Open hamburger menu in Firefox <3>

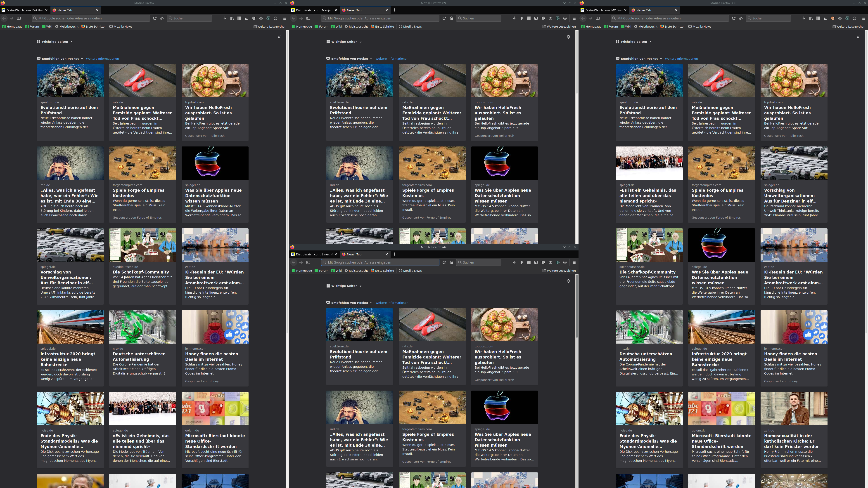[x=864, y=18]
